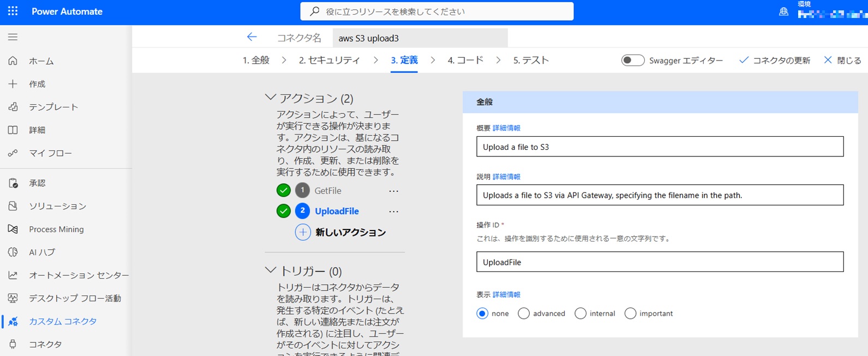
Task: Collapse the left navigation hamburger menu
Action: coord(13,37)
